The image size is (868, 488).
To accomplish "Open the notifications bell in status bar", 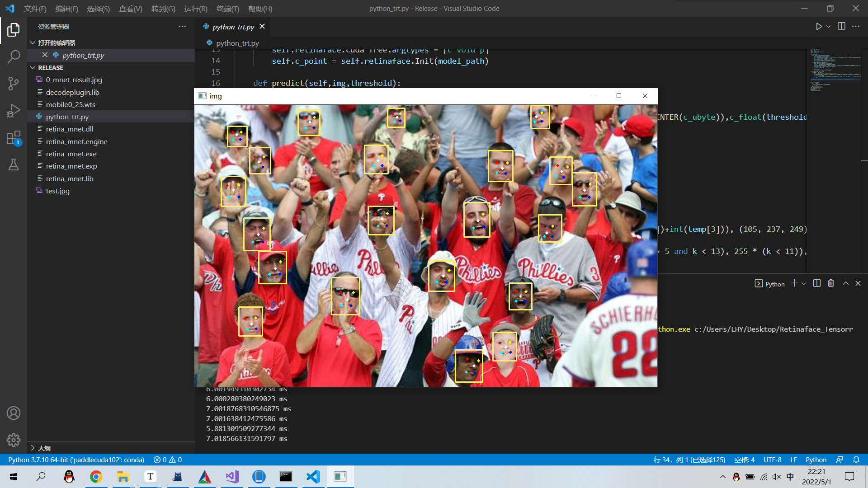I will point(856,460).
